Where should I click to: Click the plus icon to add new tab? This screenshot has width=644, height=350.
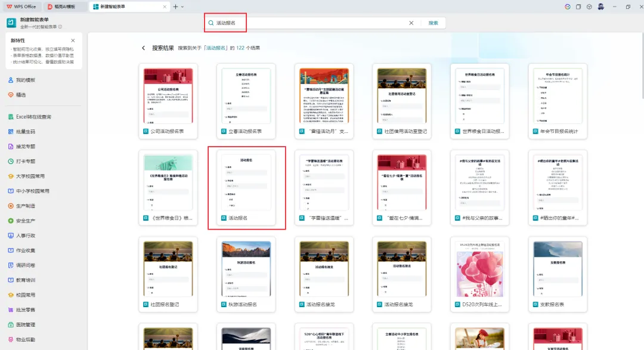coord(175,7)
